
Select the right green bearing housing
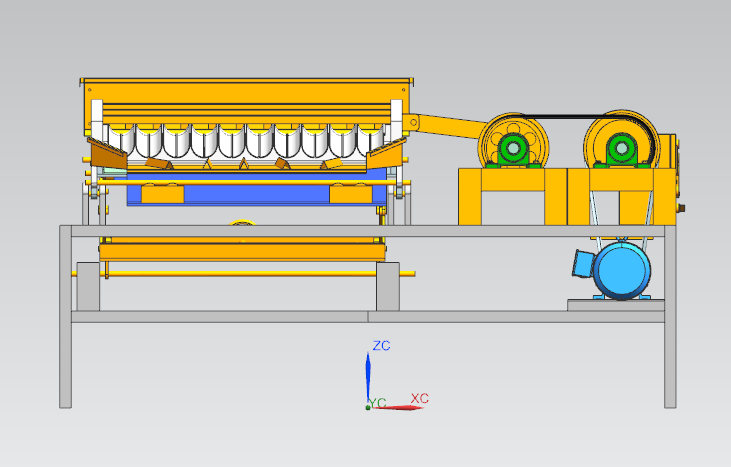tap(622, 150)
